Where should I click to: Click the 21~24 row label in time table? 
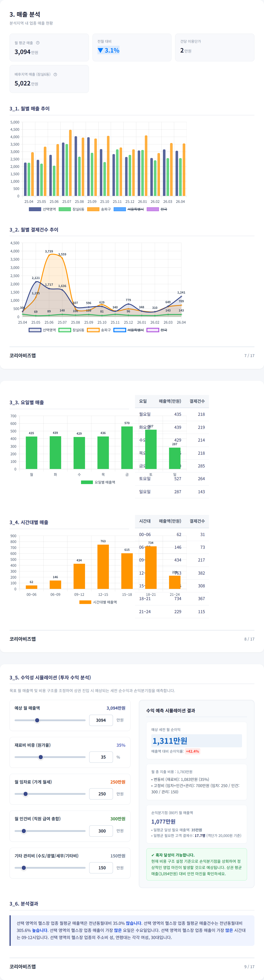click(145, 611)
